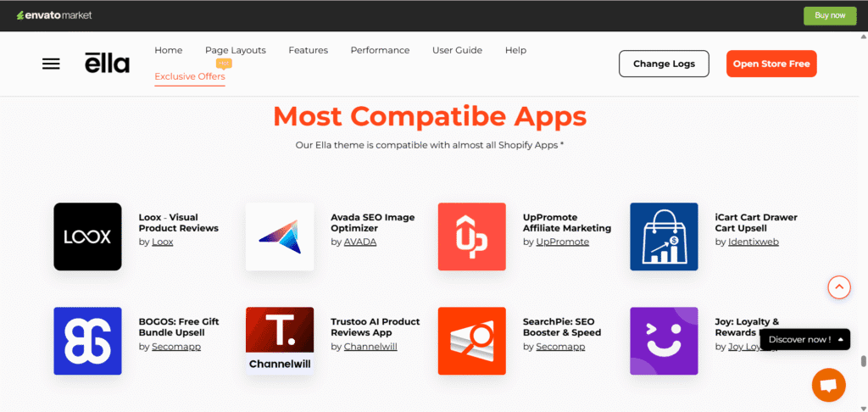The height and width of the screenshot is (412, 868).
Task: Click the Avada SEO Image Optimizer title
Action: point(373,223)
